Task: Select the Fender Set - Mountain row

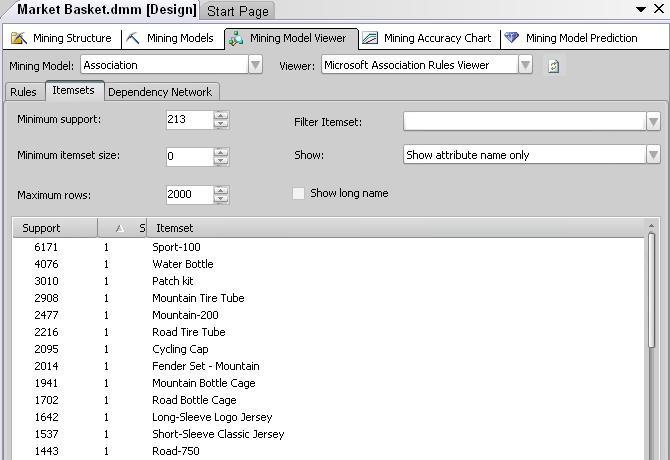Action: (329, 366)
